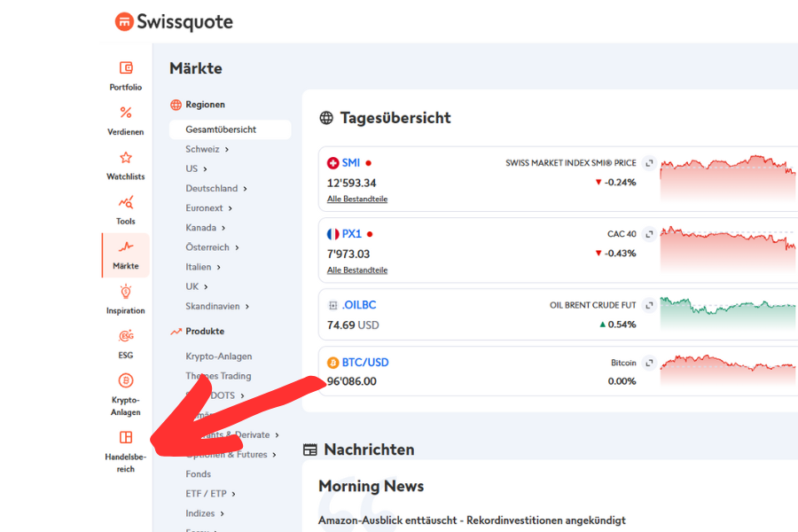Open the PX1 index link
Viewport: 798px width, 532px height.
pyautogui.click(x=352, y=234)
